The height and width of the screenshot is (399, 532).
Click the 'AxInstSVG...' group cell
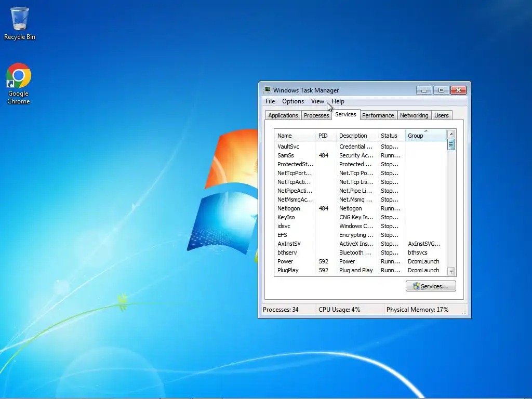tap(424, 244)
